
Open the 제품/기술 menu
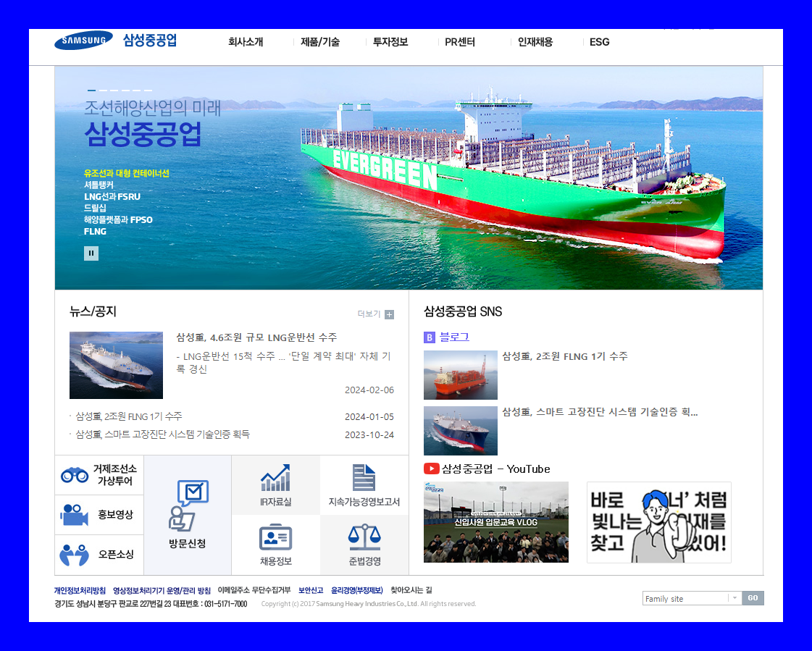(320, 42)
